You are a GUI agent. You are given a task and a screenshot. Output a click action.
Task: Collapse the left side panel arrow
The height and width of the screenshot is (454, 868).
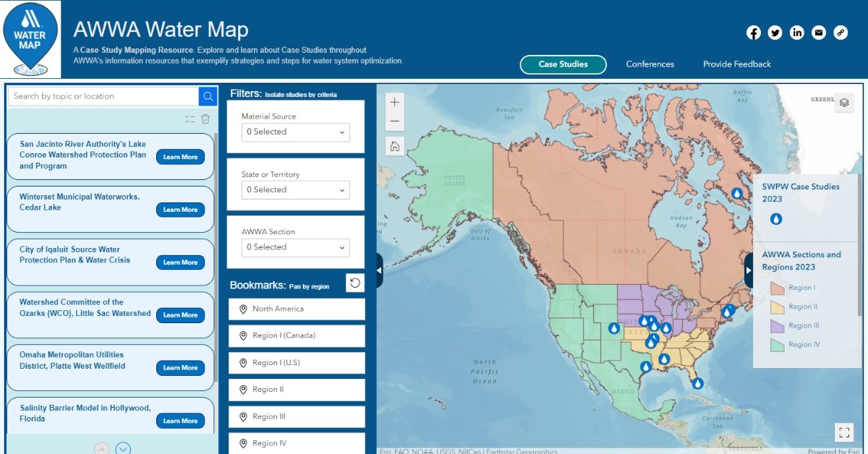[380, 269]
